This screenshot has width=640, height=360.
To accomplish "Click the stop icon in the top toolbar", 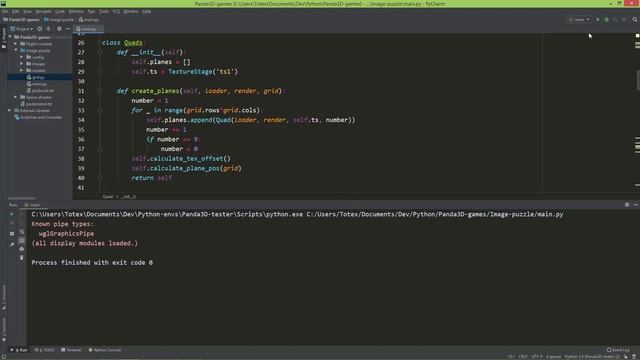I will tap(624, 20).
